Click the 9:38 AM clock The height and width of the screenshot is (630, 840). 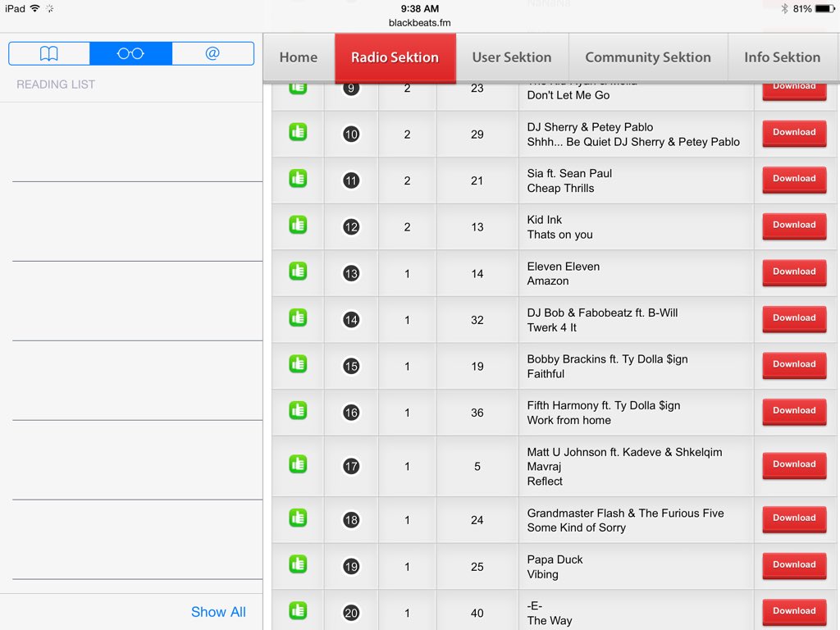pyautogui.click(x=419, y=8)
